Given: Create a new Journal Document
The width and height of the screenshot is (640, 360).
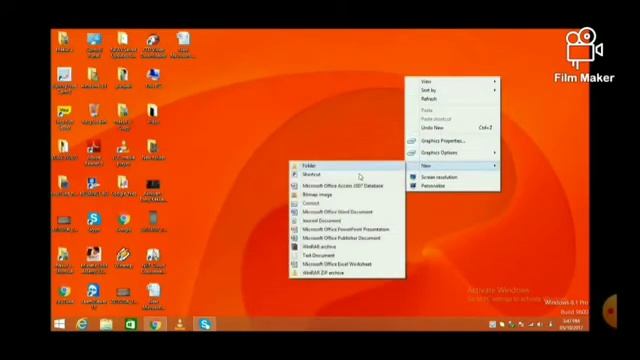Looking at the screenshot, I should tap(347, 221).
